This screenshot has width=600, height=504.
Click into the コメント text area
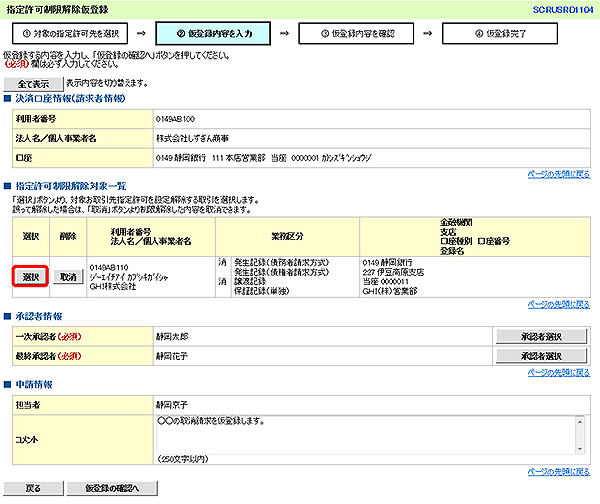point(365,435)
